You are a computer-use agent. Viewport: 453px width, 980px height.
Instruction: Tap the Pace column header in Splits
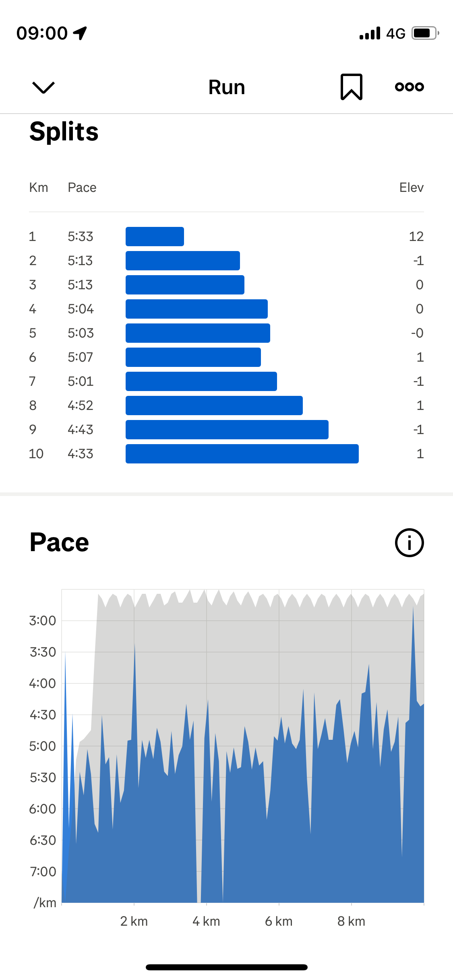[x=82, y=187]
